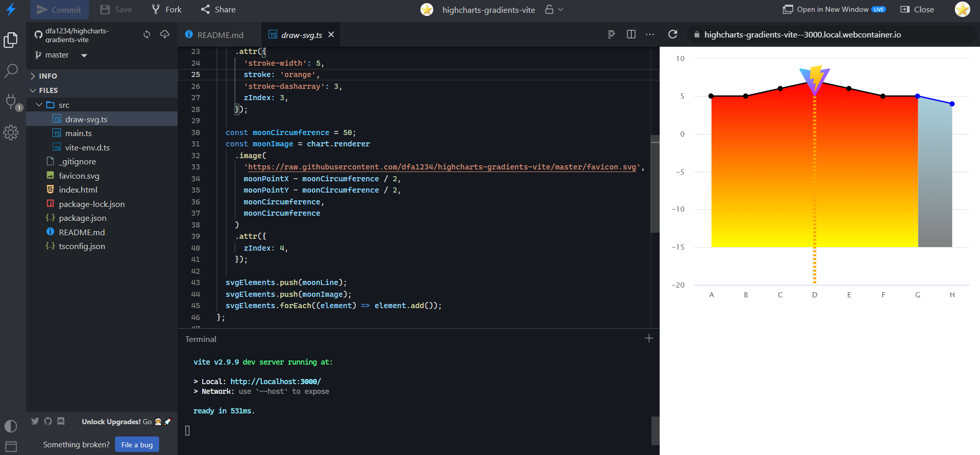Click the Commit button
The height and width of the screenshot is (455, 980).
point(60,10)
